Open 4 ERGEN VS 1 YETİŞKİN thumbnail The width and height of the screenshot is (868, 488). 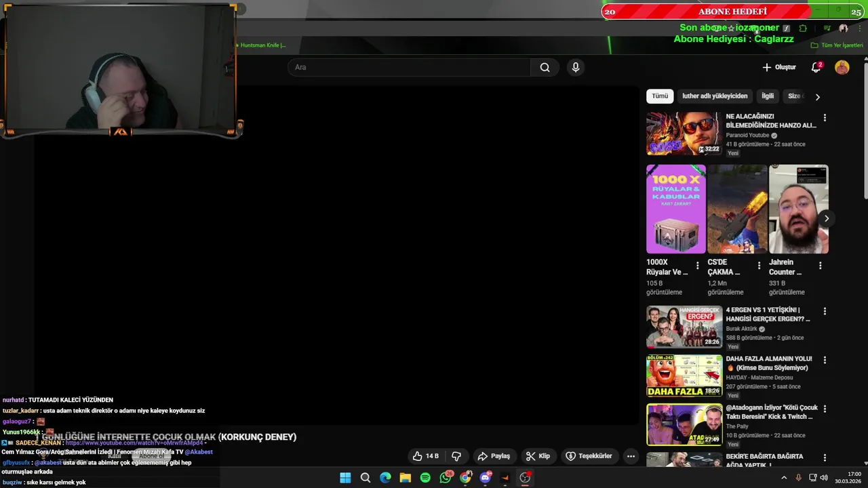[684, 327]
